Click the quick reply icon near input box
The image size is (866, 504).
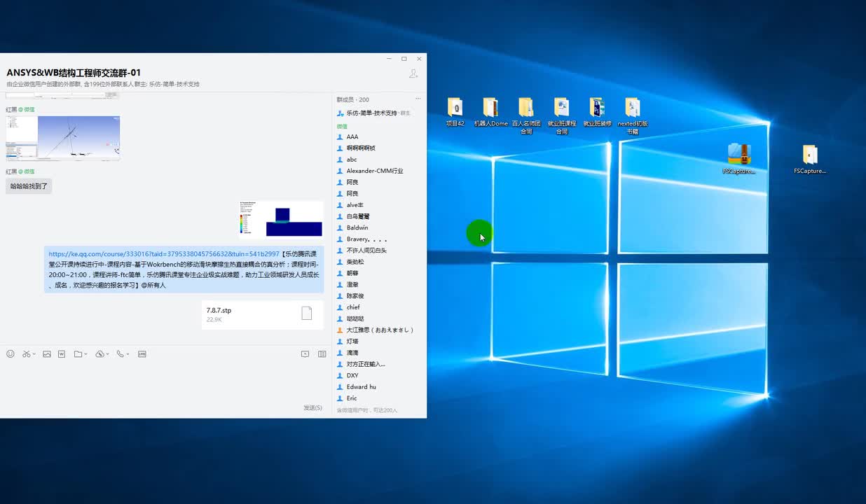(x=305, y=354)
